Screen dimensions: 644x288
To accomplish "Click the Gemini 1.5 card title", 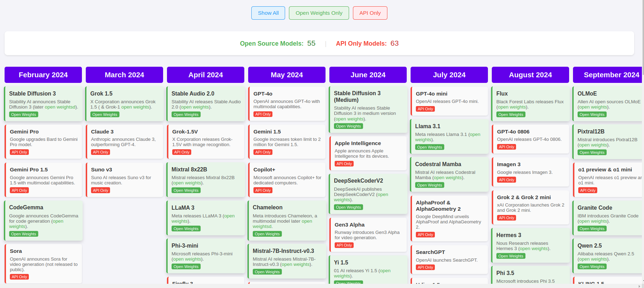I will click(x=267, y=131).
